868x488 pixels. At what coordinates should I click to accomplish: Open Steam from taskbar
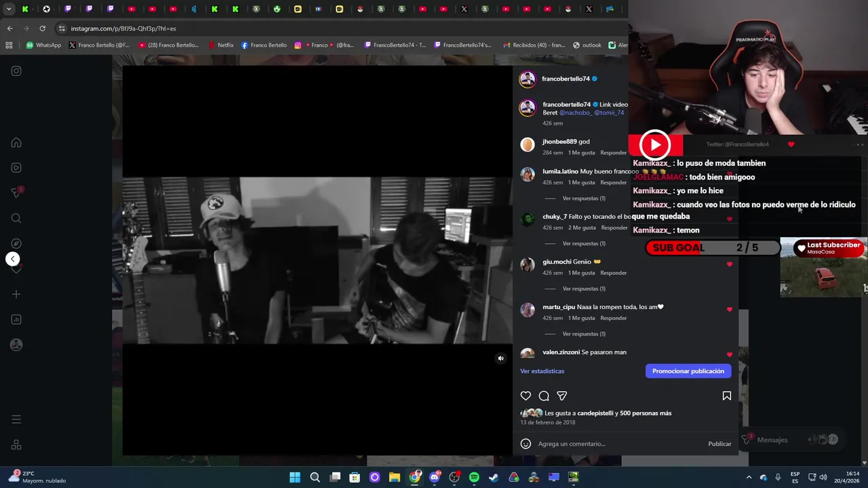(x=494, y=477)
